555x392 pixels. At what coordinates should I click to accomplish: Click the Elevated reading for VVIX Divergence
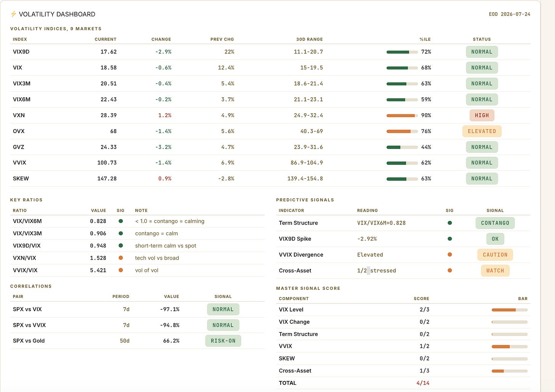370,255
